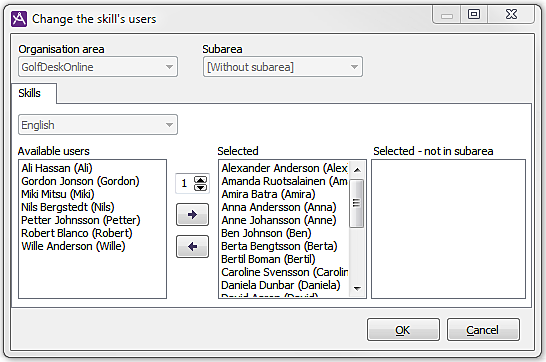Open the English skill dropdown
546x362 pixels.
98,125
